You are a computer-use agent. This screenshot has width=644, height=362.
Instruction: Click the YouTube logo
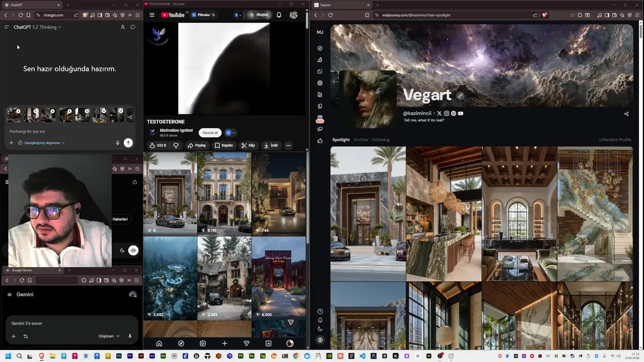(173, 15)
